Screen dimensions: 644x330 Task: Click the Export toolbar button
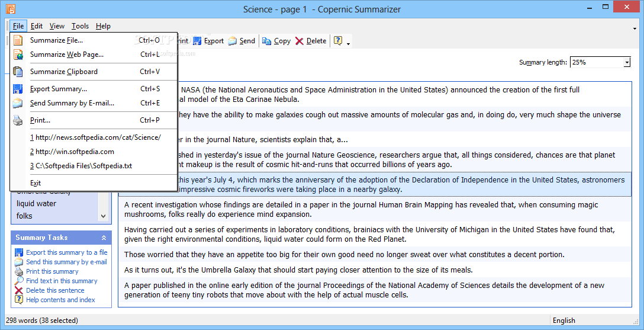coord(208,41)
